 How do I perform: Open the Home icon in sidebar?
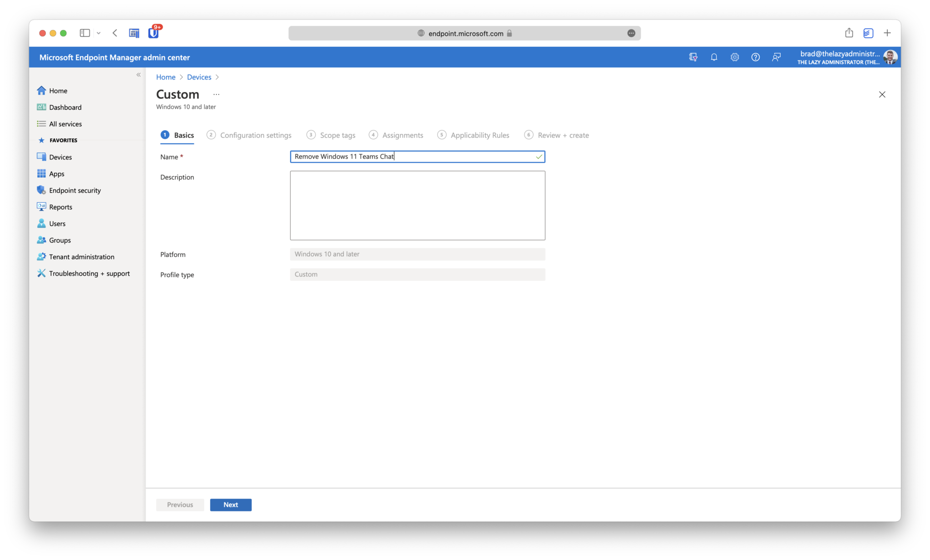pyautogui.click(x=41, y=90)
